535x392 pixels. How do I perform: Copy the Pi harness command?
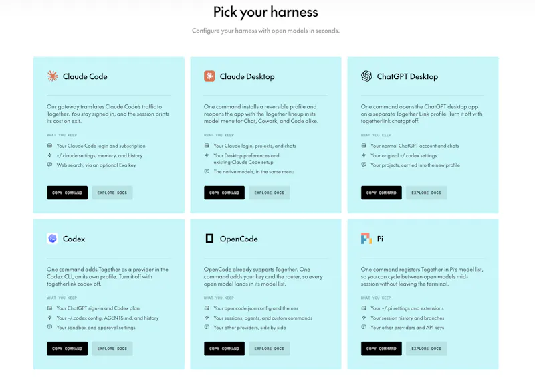[x=381, y=349]
